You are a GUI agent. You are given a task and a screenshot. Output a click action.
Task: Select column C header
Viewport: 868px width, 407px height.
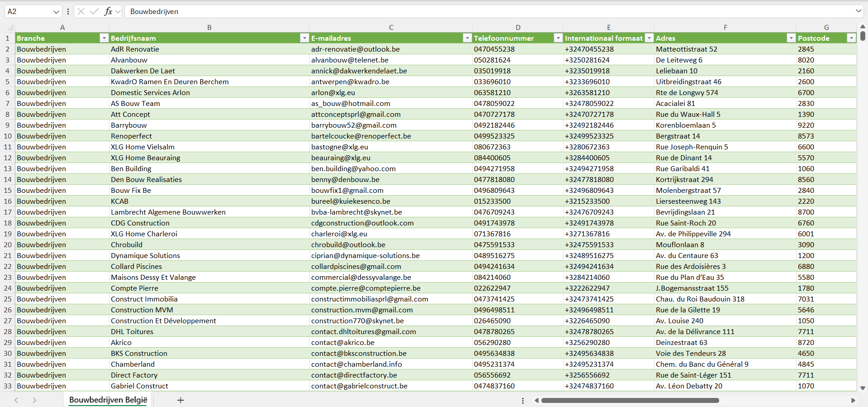(x=391, y=28)
